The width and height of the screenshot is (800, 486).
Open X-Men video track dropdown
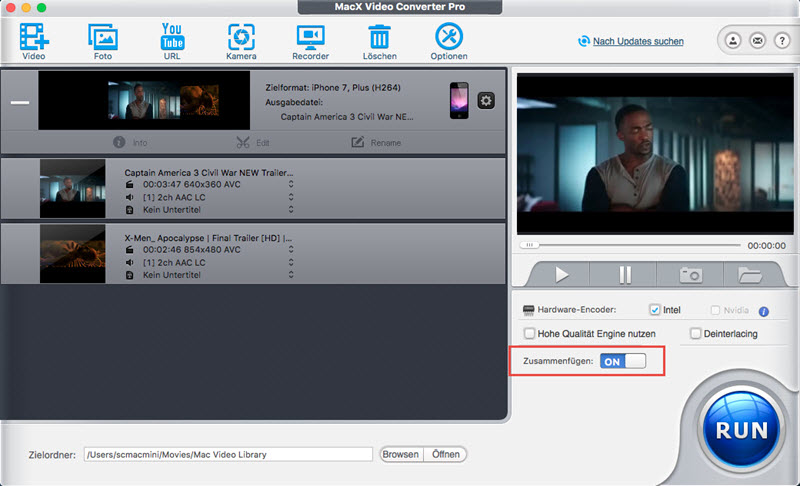pyautogui.click(x=291, y=249)
